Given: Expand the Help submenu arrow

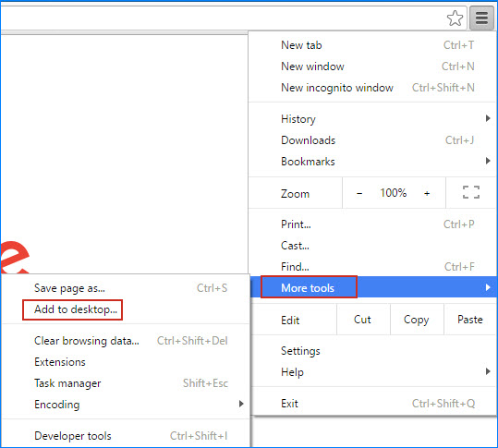Looking at the screenshot, I should [x=488, y=370].
